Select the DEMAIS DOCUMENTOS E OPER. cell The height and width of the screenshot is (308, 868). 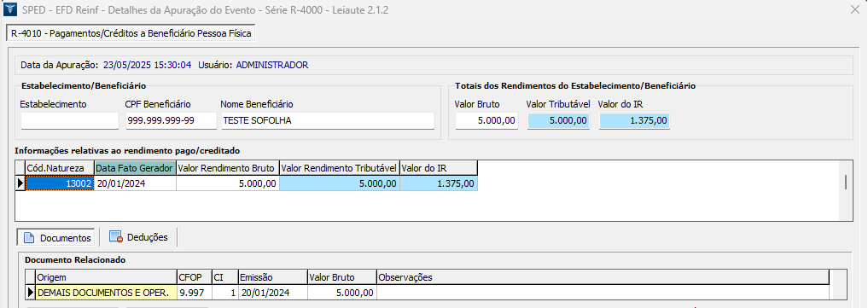pos(107,293)
